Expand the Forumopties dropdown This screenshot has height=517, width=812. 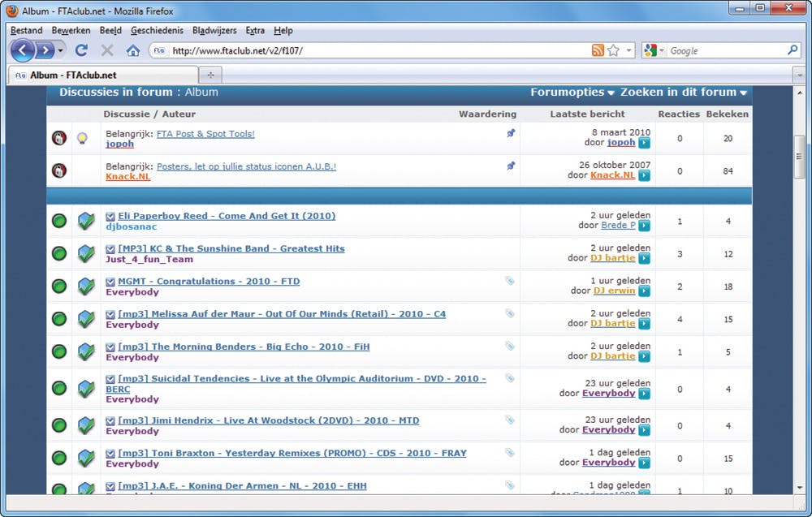pyautogui.click(x=572, y=92)
